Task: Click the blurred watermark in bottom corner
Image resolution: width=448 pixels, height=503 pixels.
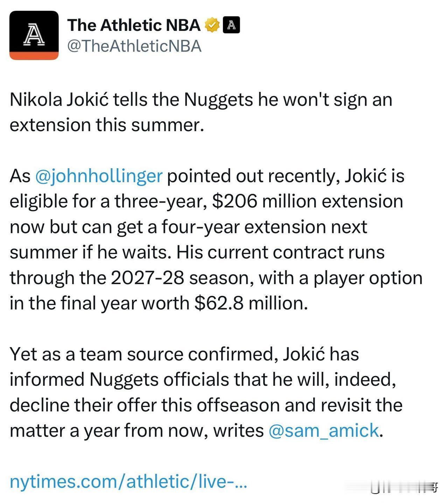Action: pos(404,487)
